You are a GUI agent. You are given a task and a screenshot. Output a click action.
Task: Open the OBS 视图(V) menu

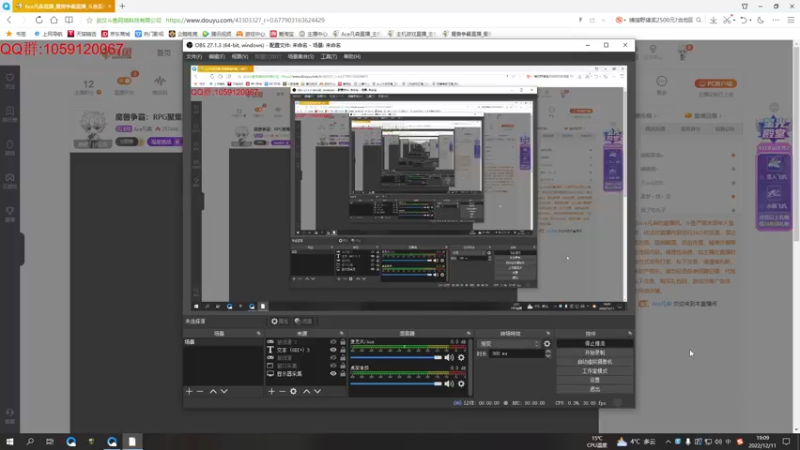[x=240, y=57]
